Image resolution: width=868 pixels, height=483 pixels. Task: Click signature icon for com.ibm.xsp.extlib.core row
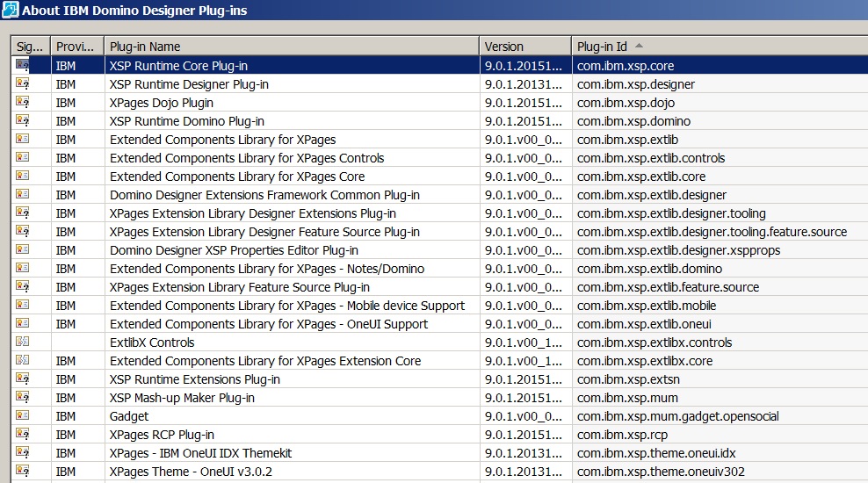(x=22, y=176)
